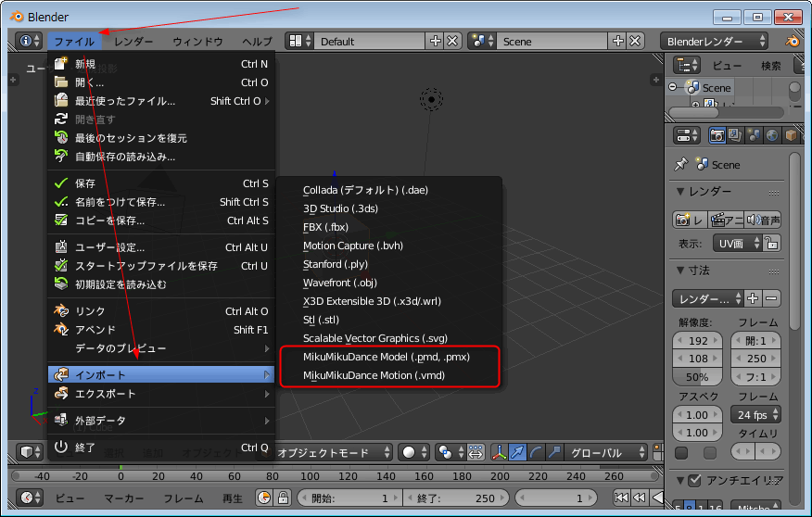The height and width of the screenshot is (517, 812).
Task: Open the viewport shading dropdown
Action: tap(413, 452)
